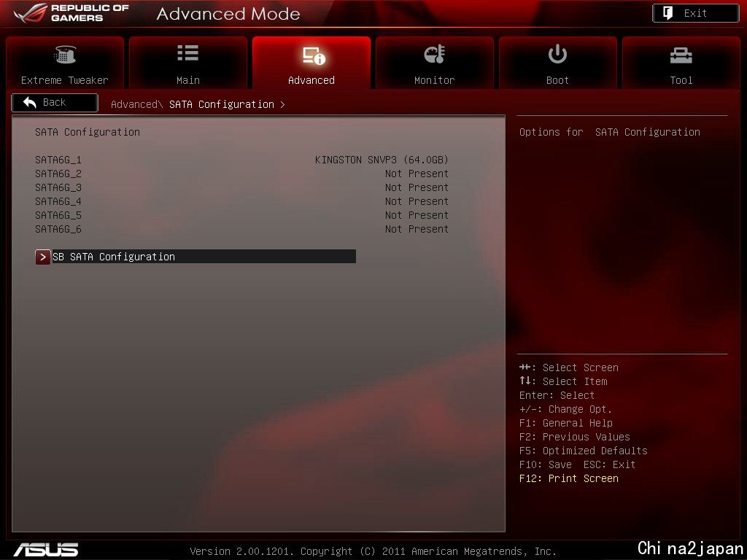Click the Advanced\ breadcrumb link
The height and width of the screenshot is (560, 747).
(x=136, y=104)
